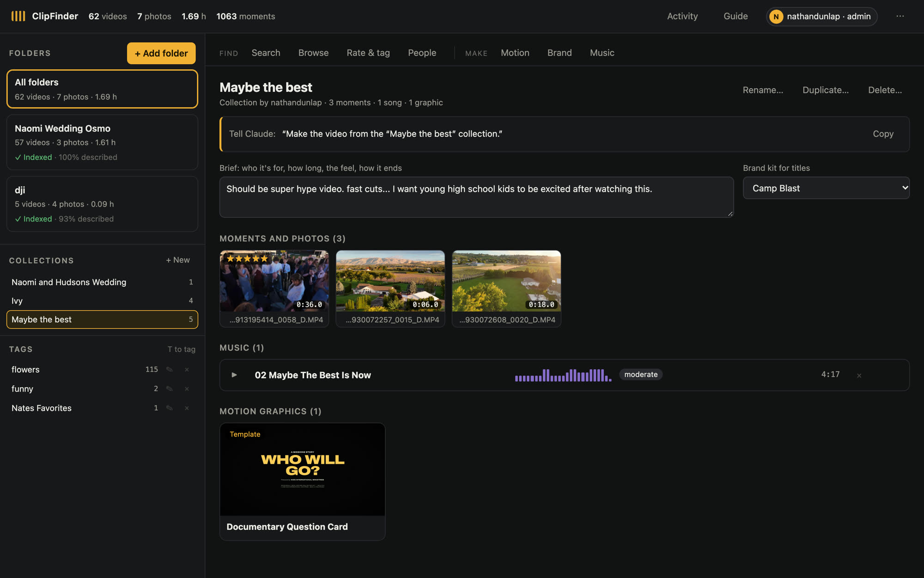
Task: Open the Music tab
Action: point(602,53)
